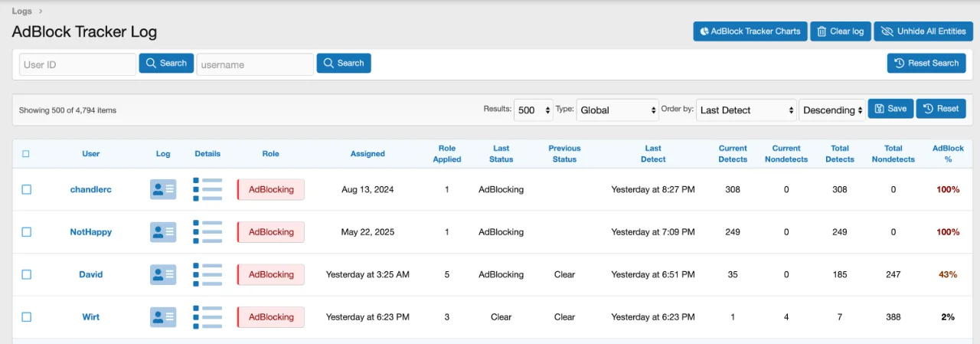Screen dimensions: 980x344
Task: Click AdBlocking role badge for David
Action: coord(271,274)
